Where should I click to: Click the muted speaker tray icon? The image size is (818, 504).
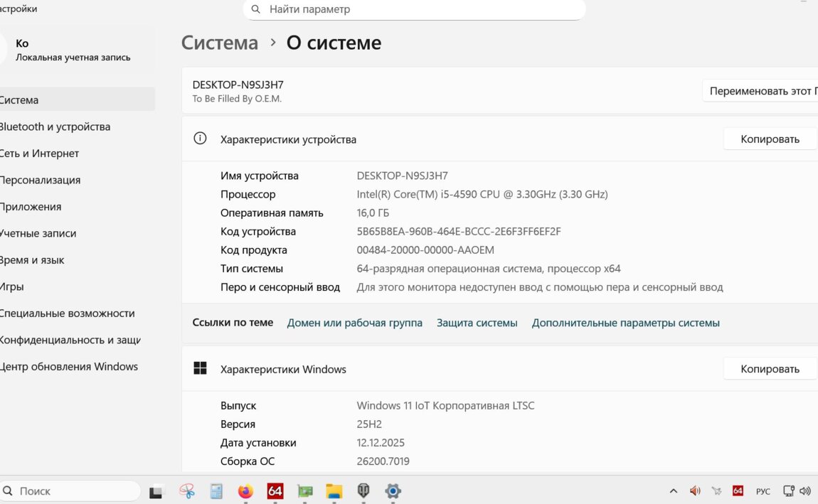[695, 490]
